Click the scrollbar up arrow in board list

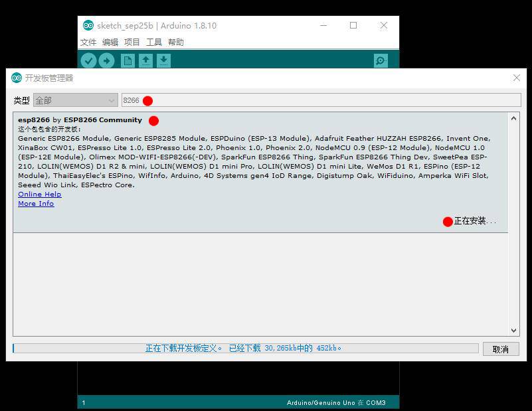point(513,118)
